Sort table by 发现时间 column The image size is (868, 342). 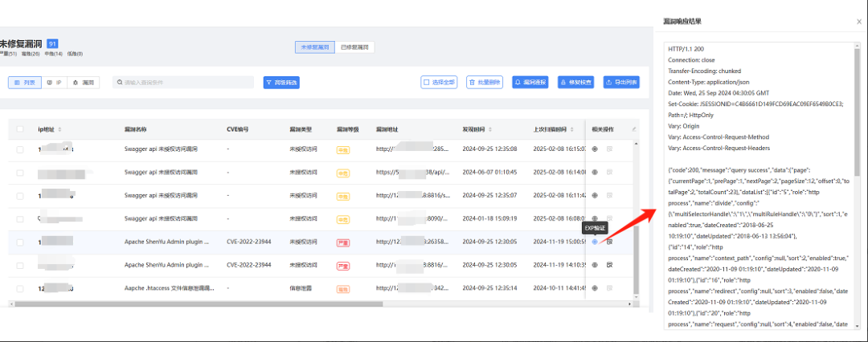(x=490, y=129)
